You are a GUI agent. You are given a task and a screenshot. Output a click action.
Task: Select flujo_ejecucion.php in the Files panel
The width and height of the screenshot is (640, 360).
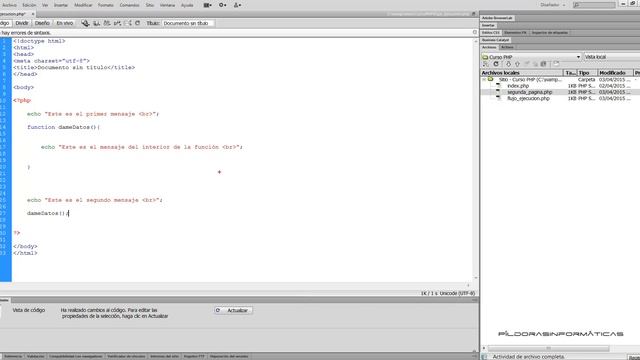pos(528,98)
